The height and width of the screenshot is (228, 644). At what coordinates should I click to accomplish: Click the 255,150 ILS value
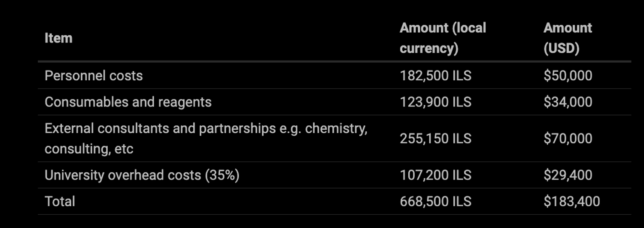pyautogui.click(x=435, y=138)
